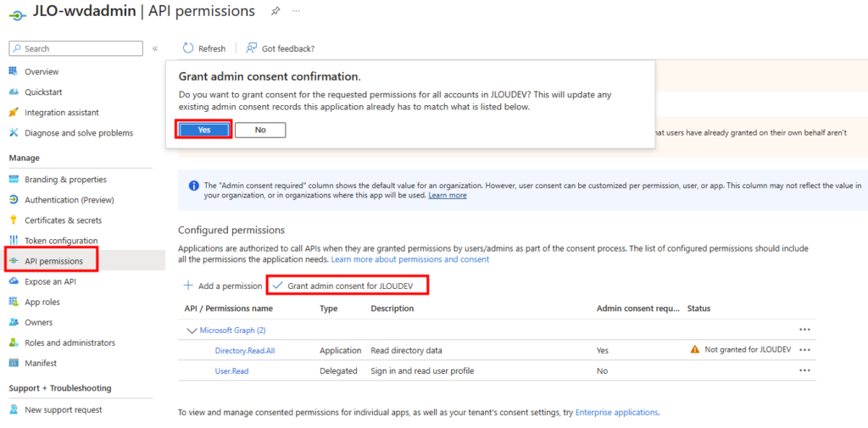Open Expose an API menu item

(x=50, y=281)
